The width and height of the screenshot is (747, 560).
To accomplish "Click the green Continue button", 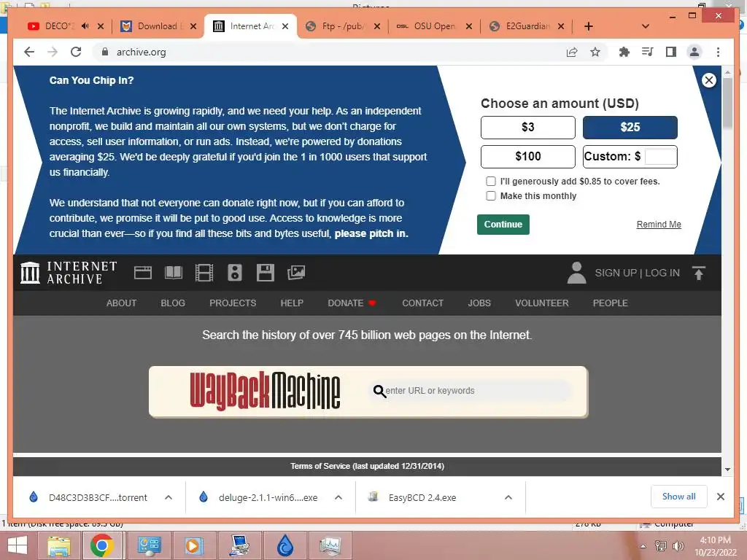I will (503, 225).
